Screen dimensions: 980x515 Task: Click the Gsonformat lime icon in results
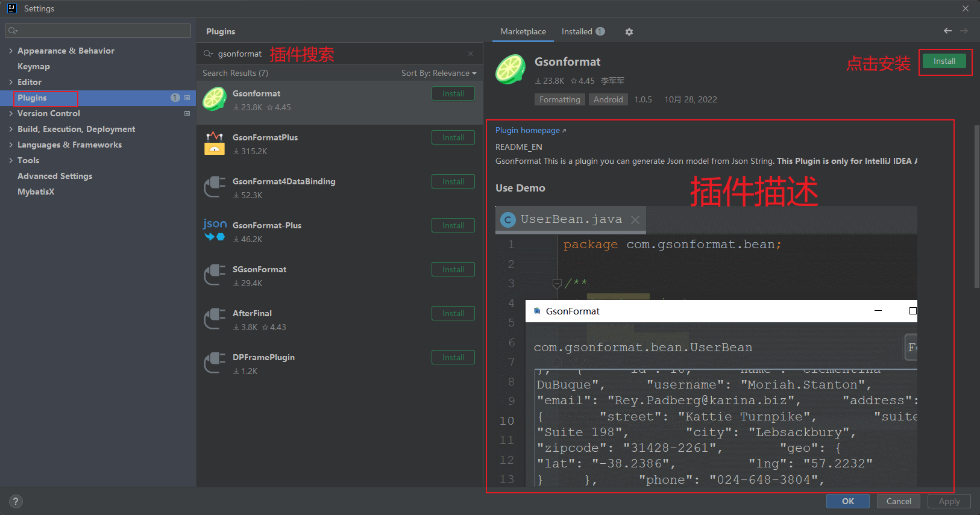[x=215, y=99]
